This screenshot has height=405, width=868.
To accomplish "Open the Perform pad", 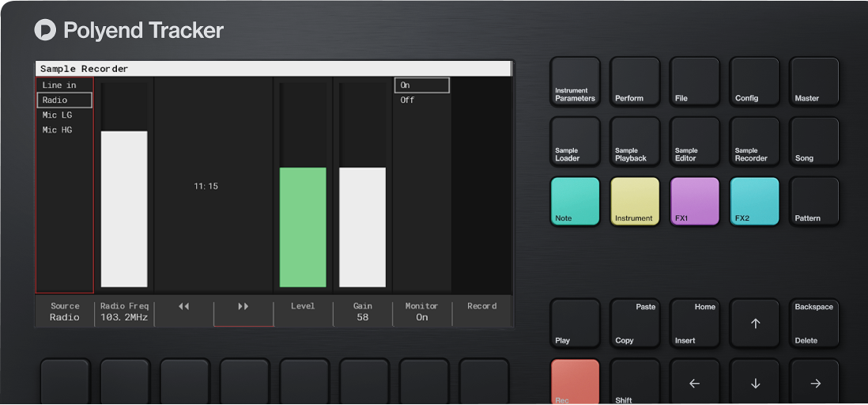I will coord(635,81).
